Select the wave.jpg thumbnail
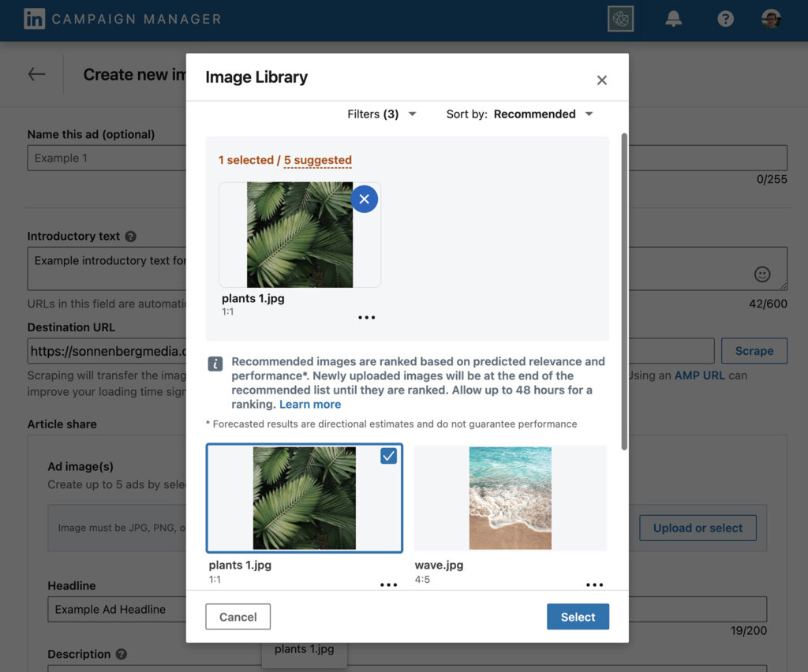Viewport: 808px width, 672px height. 510,498
